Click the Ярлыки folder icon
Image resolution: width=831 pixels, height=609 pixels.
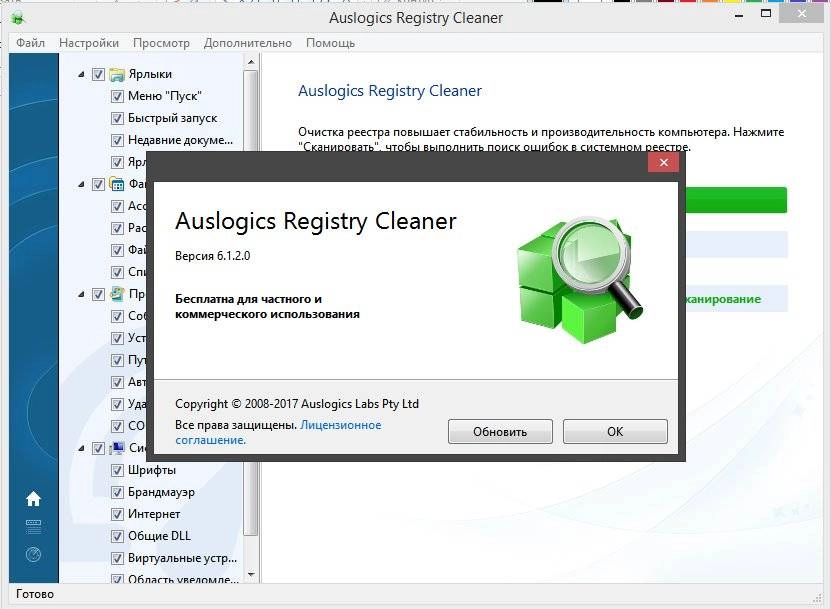117,74
